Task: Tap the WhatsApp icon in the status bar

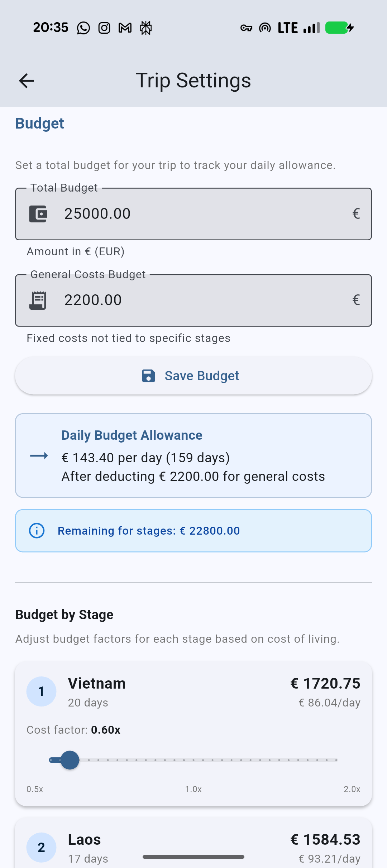Action: (83, 28)
